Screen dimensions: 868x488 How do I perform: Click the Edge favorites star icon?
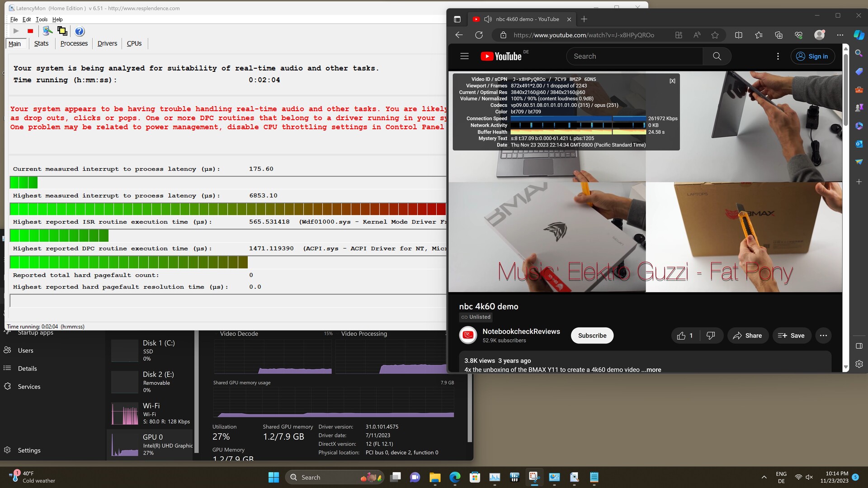pyautogui.click(x=715, y=35)
